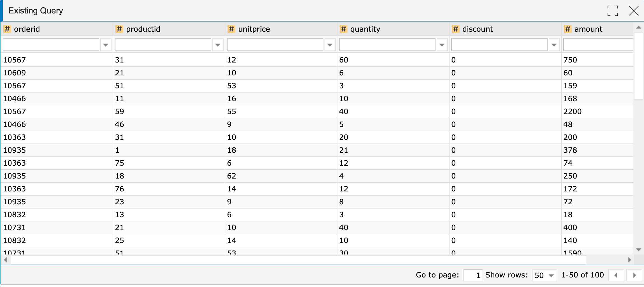Click the numeric type icon beside amount
Image resolution: width=644 pixels, height=287 pixels.
click(x=567, y=29)
